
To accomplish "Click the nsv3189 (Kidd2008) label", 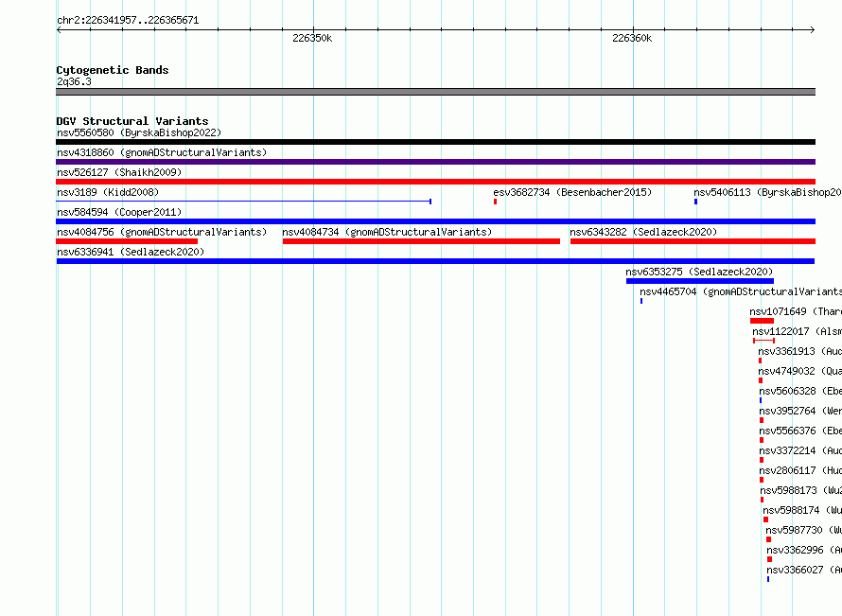I will pos(108,192).
